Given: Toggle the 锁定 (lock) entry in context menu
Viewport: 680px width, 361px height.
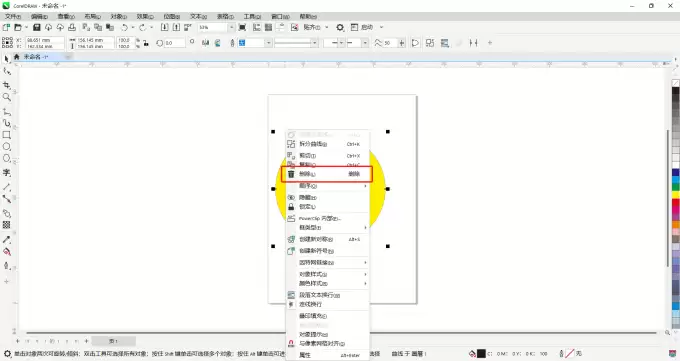Looking at the screenshot, I should click(x=327, y=207).
